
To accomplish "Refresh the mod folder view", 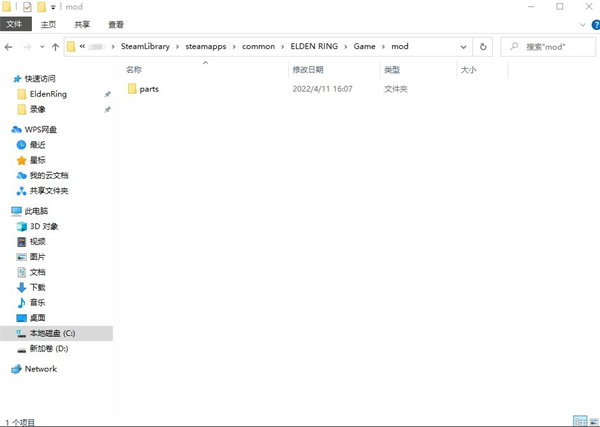I will coord(483,47).
